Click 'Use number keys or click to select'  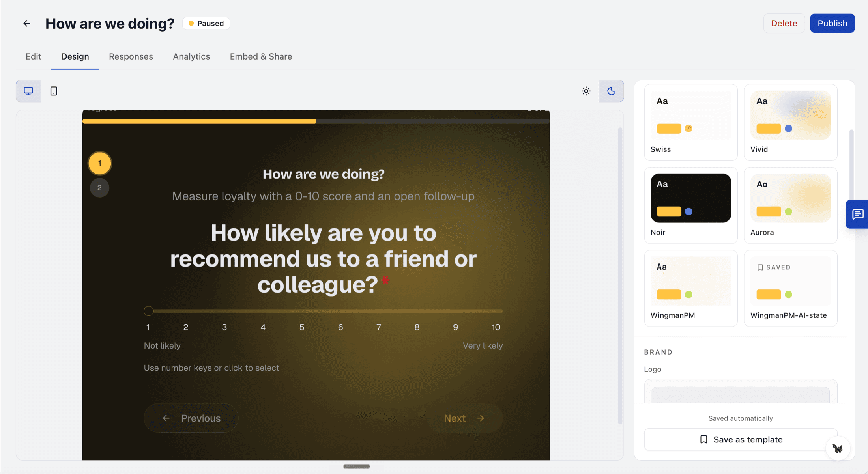(211, 368)
